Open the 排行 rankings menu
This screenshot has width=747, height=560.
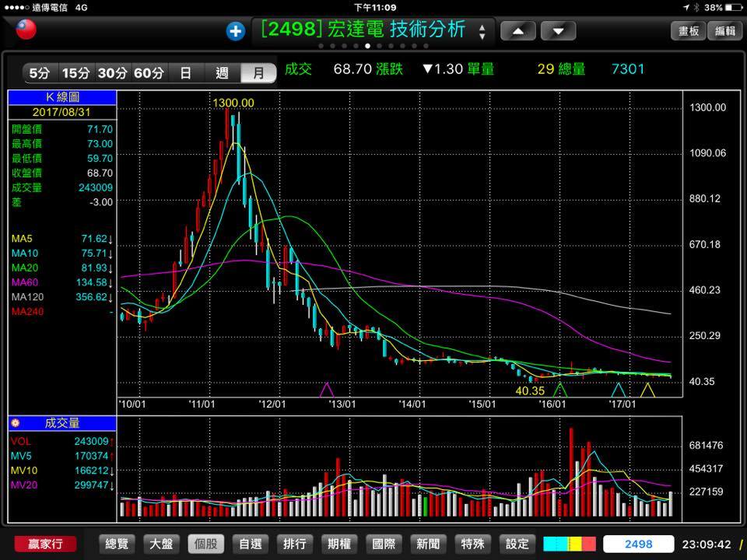click(x=294, y=544)
